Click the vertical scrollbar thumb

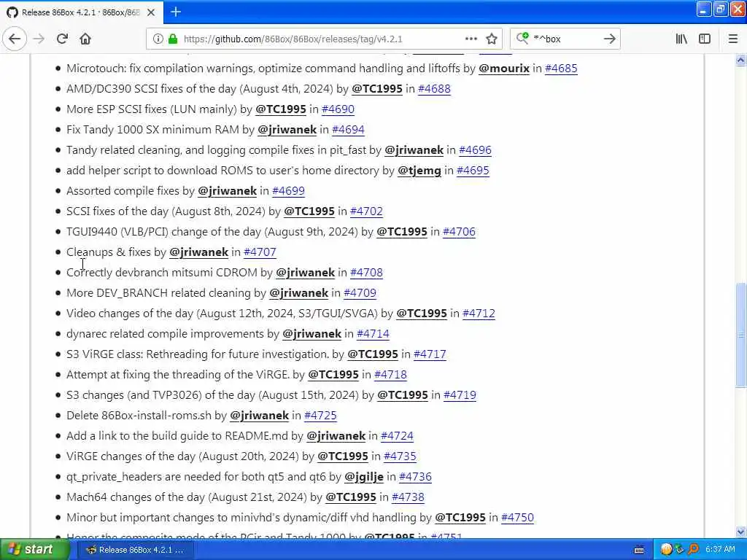pyautogui.click(x=740, y=335)
